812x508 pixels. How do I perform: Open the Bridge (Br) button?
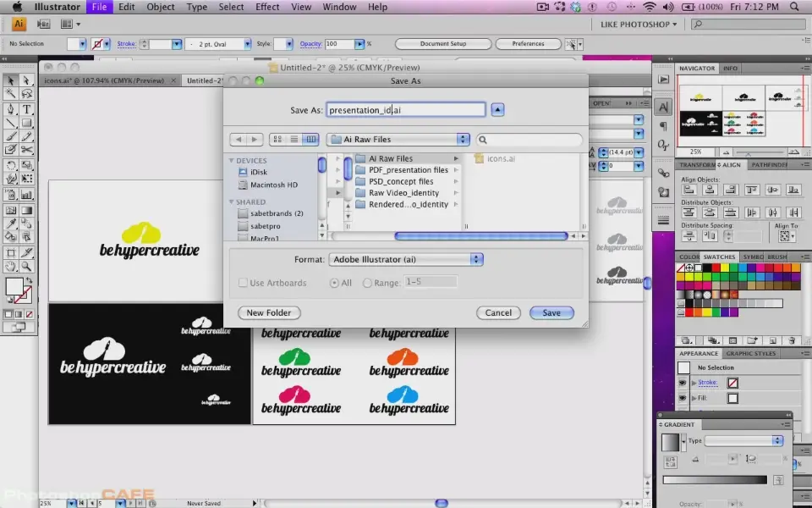point(43,24)
